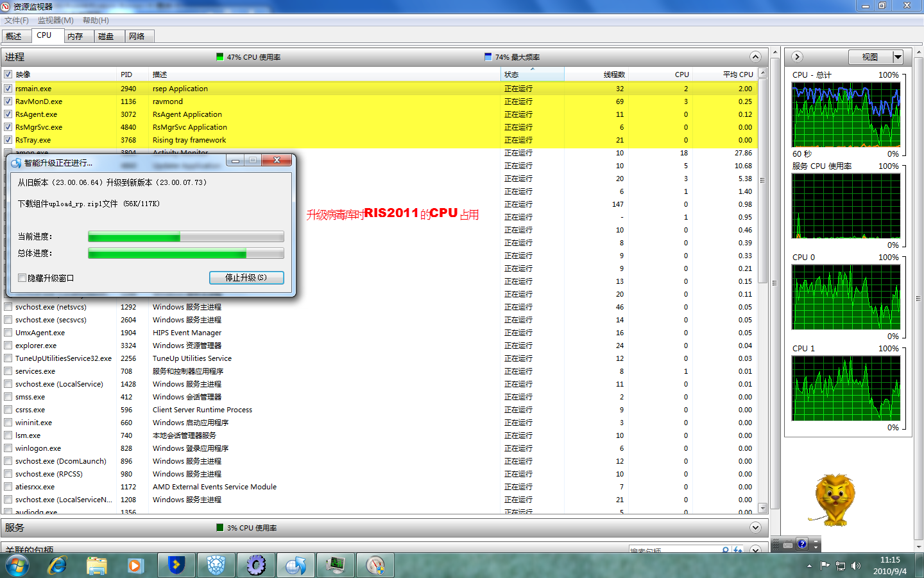Click the search handles input field
The width and height of the screenshot is (924, 578).
675,550
